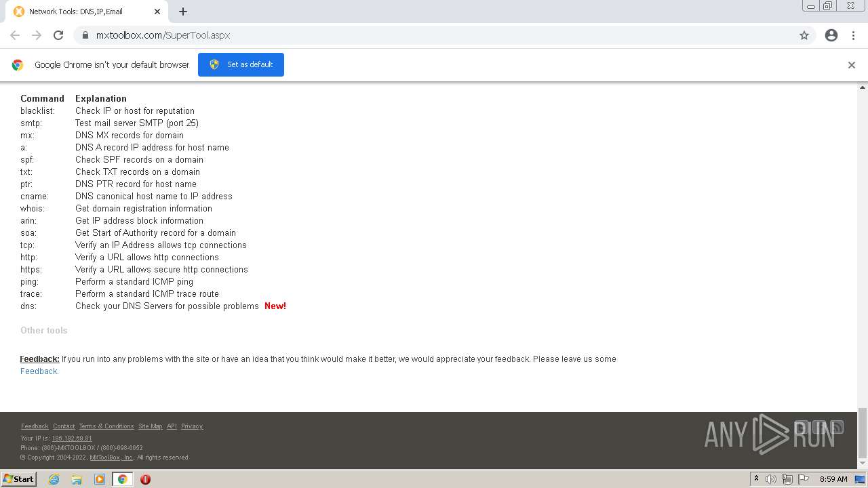The width and height of the screenshot is (868, 488).
Task: Dismiss the default browser notification bar
Action: click(x=852, y=65)
